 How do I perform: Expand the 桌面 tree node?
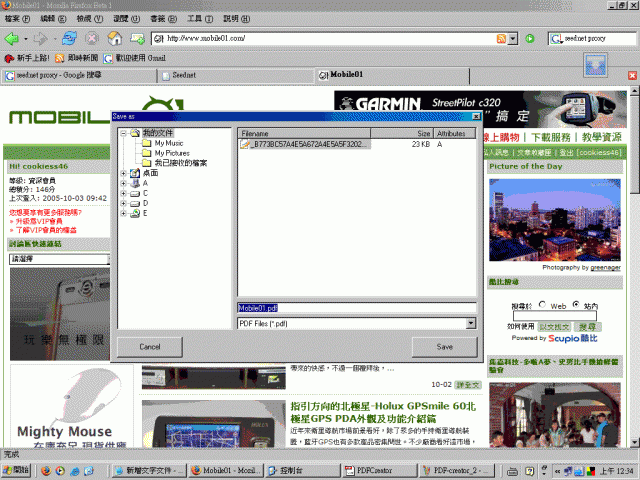(123, 173)
